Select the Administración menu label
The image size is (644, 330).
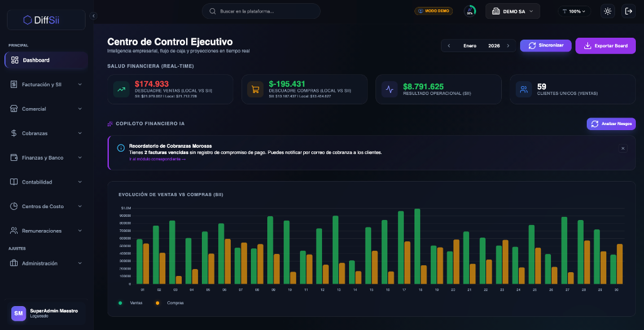click(40, 263)
